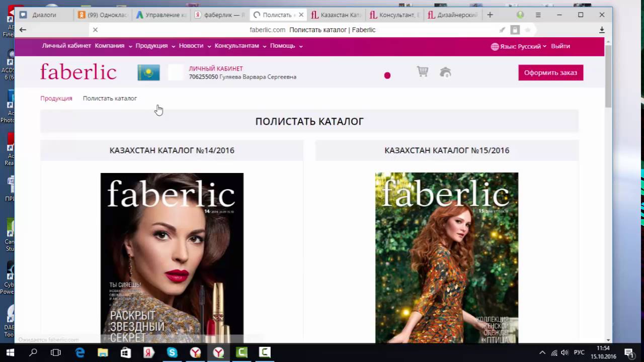Open catalog №15 cover thumbnail
This screenshot has width=644, height=362.
[447, 258]
